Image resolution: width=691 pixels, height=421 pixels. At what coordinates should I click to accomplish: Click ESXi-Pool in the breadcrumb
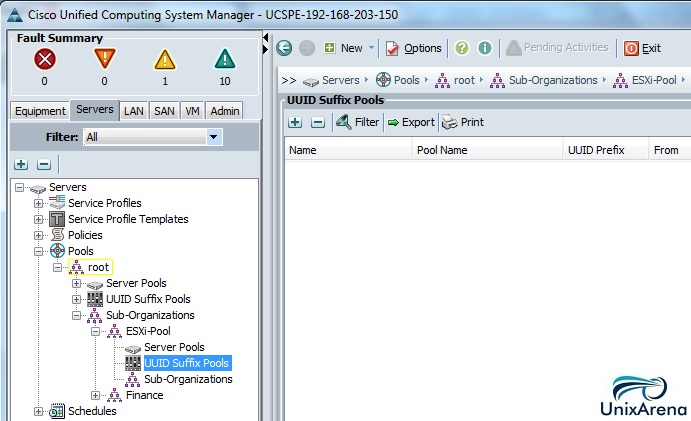click(x=654, y=80)
